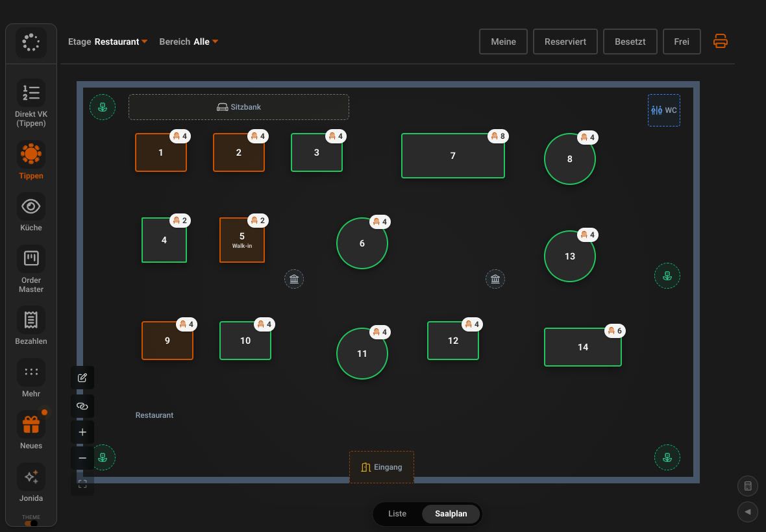Zoom out of the floor plan

coord(82,458)
